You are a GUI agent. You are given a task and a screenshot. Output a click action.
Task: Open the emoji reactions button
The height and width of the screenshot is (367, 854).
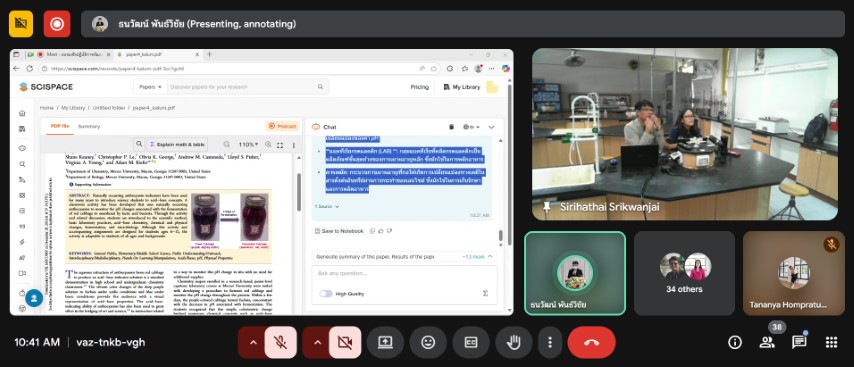click(428, 342)
